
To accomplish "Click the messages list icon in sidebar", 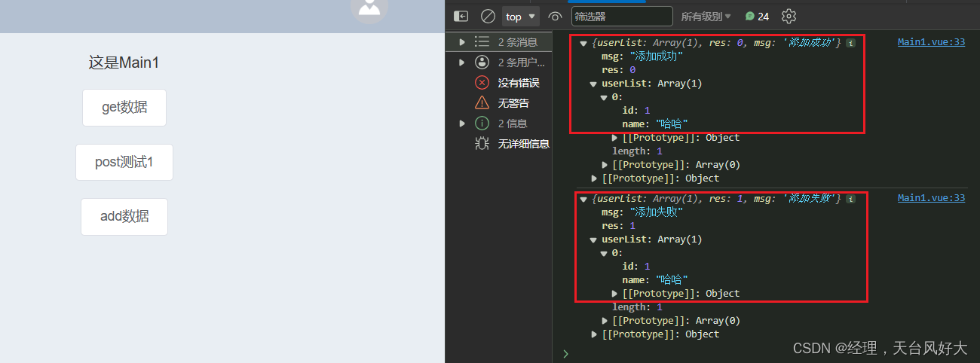I will click(x=482, y=41).
